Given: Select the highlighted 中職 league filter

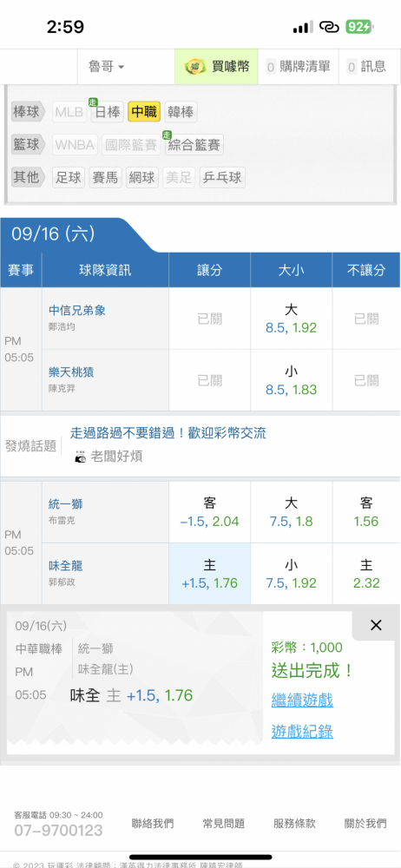Looking at the screenshot, I should point(144,112).
